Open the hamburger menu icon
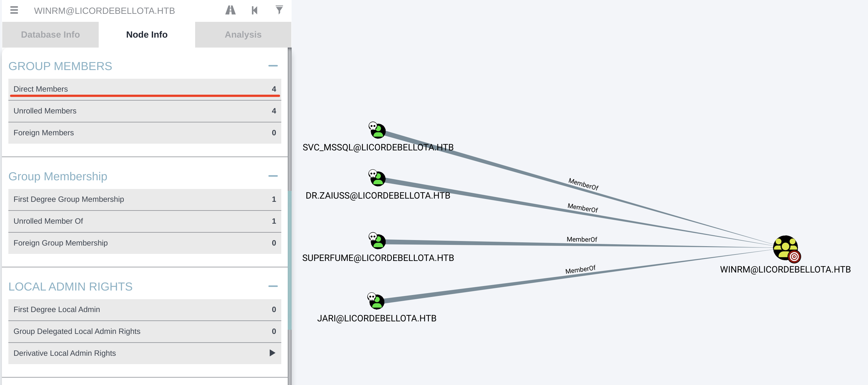Screen dimensions: 868x385 coord(14,10)
